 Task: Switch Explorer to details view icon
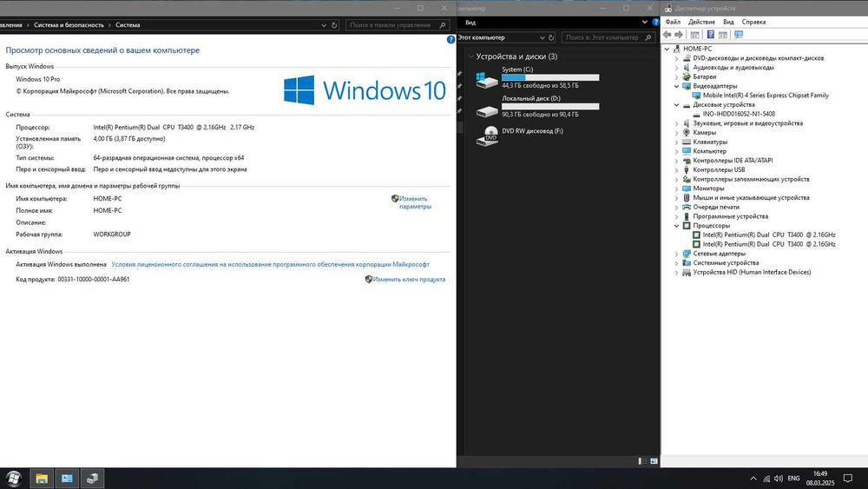[x=642, y=460]
